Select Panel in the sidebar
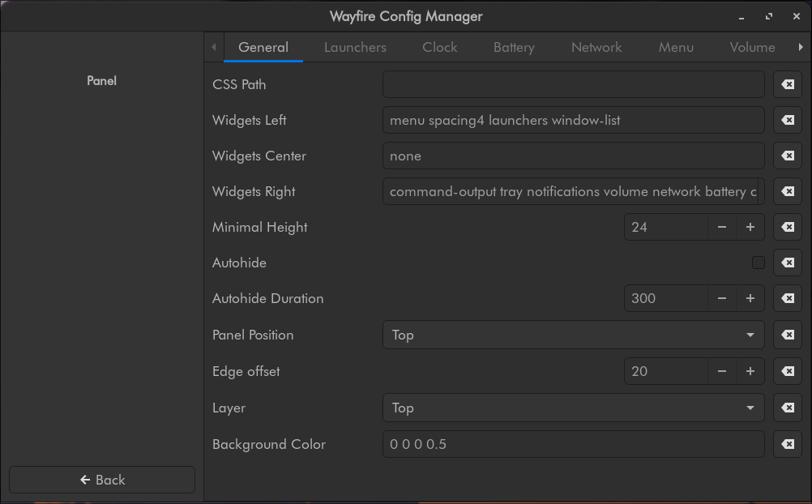 (101, 81)
